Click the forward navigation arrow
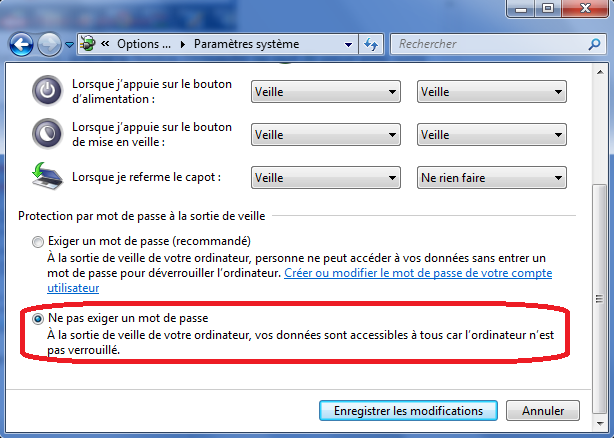The width and height of the screenshot is (614, 438). (49, 44)
